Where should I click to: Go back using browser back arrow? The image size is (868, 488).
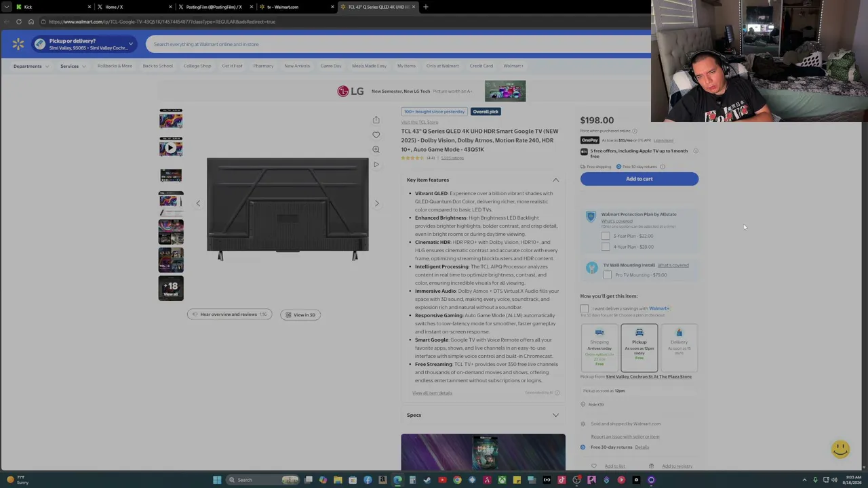(6, 22)
